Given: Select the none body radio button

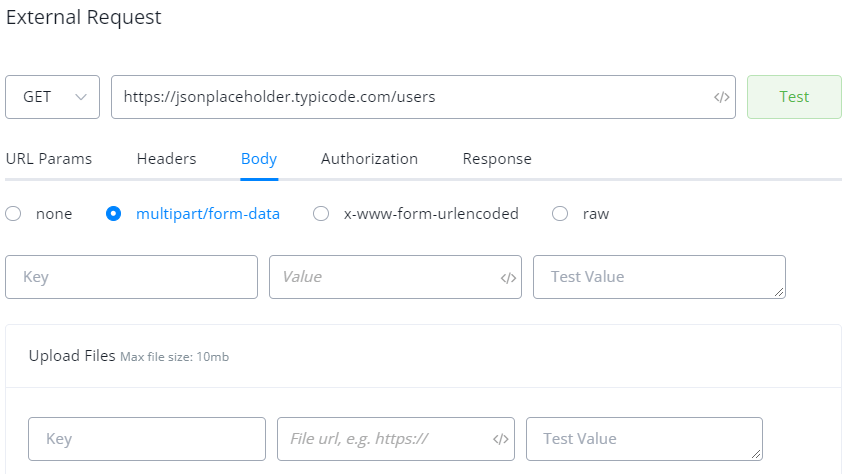Looking at the screenshot, I should click(x=13, y=214).
